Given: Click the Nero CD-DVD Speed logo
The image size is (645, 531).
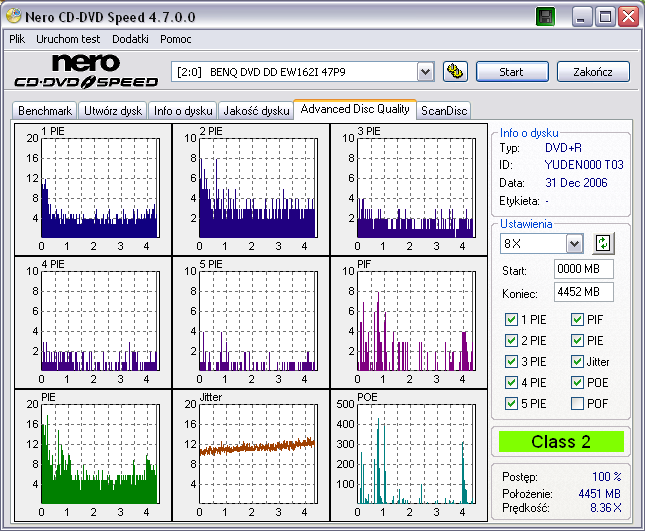Looking at the screenshot, I should tap(86, 71).
